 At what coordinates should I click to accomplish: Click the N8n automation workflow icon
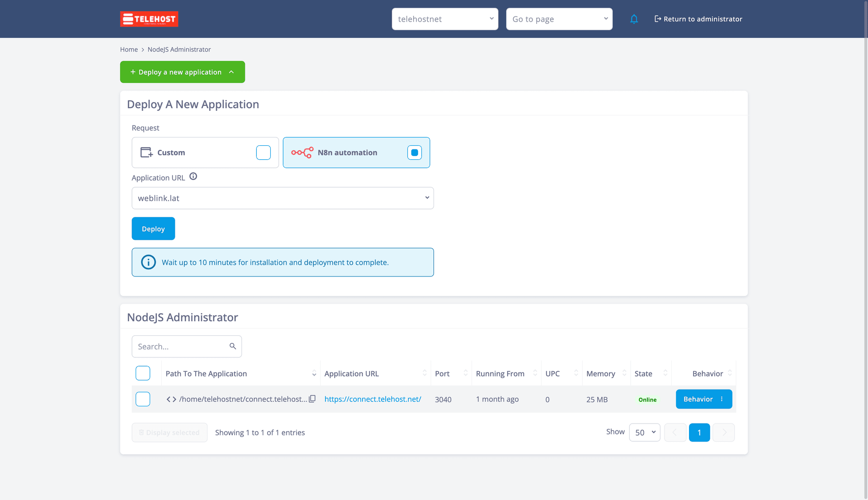(x=302, y=152)
